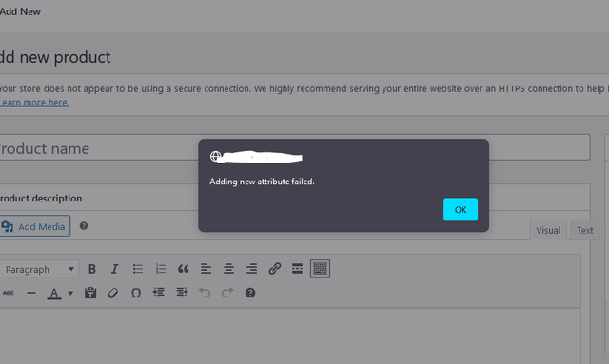Insert the Read More tag

297,269
